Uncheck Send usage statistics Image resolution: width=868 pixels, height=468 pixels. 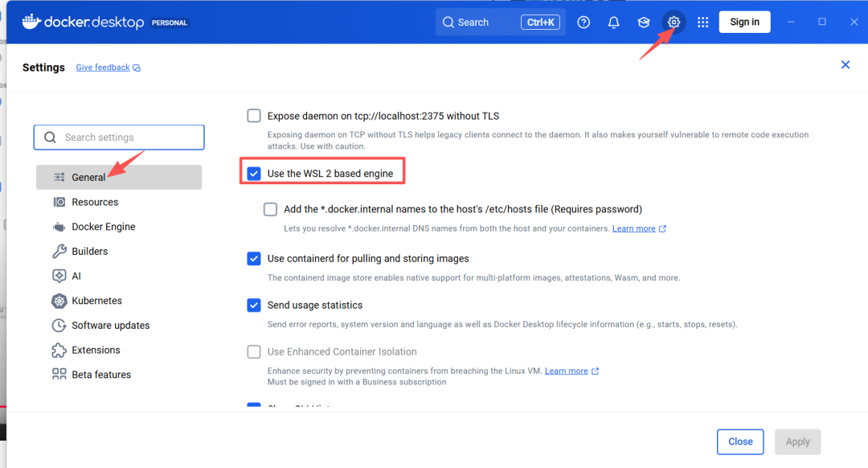(x=253, y=306)
